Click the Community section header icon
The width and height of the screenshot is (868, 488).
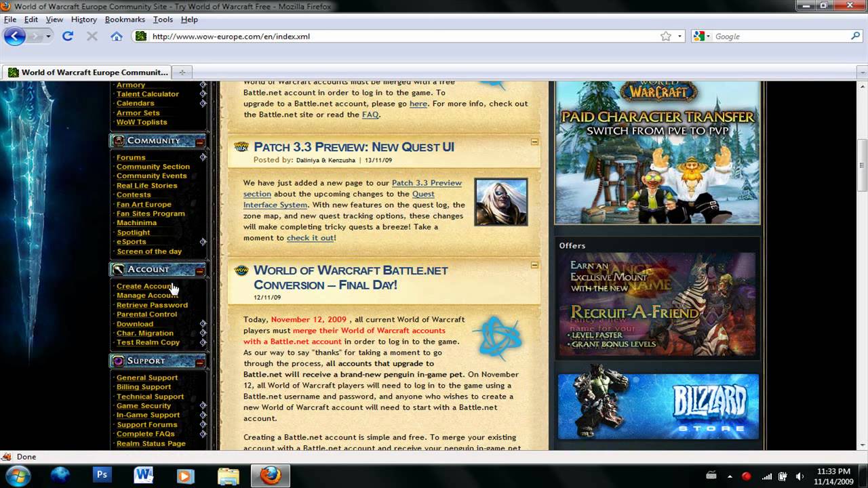coord(119,141)
